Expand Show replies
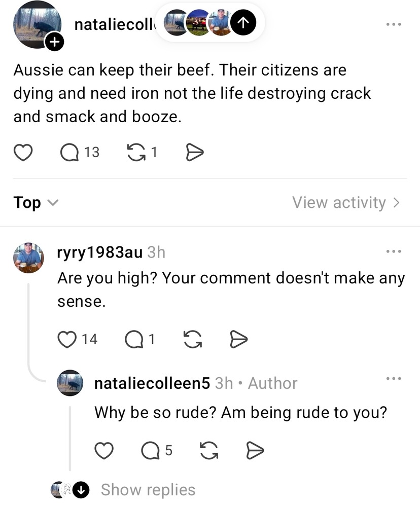This screenshot has height=507, width=420. pos(148,490)
